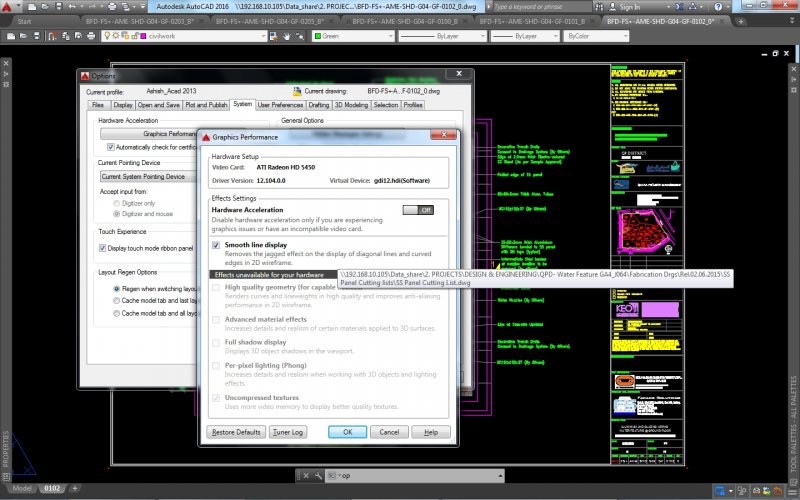
Task: Click the Restore Defaults button
Action: (x=236, y=432)
